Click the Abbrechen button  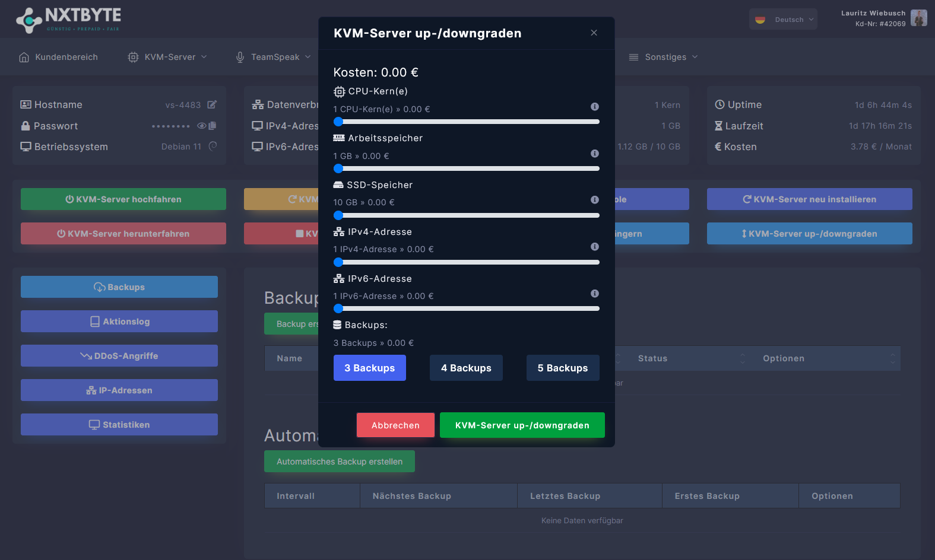coord(395,425)
